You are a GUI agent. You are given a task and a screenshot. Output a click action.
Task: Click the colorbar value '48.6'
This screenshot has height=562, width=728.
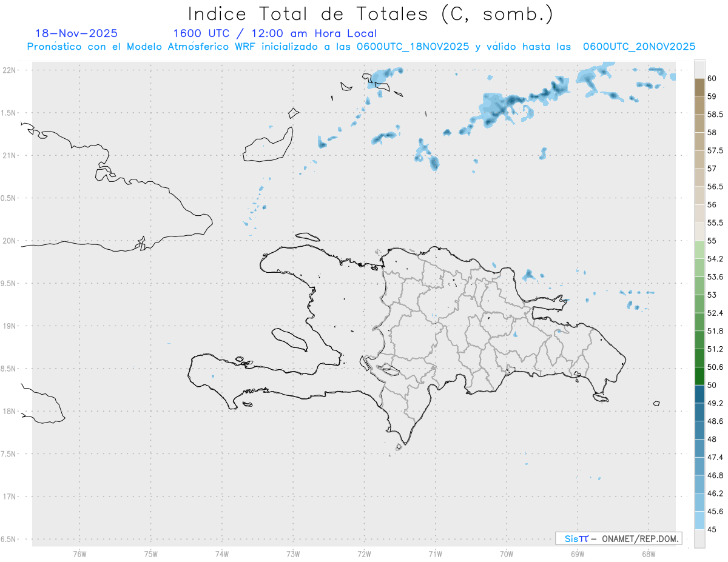point(715,421)
